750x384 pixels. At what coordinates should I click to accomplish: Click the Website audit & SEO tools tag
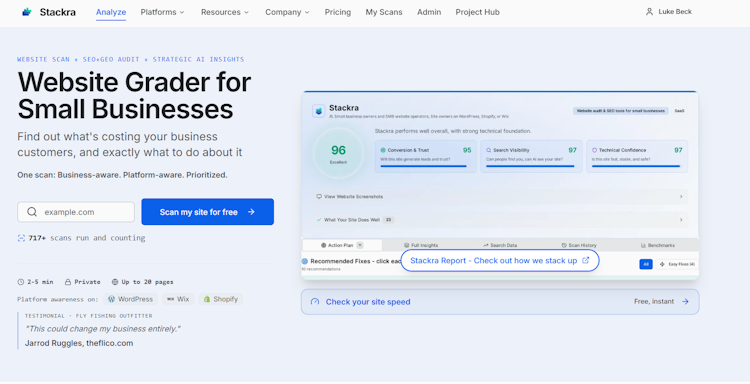620,111
